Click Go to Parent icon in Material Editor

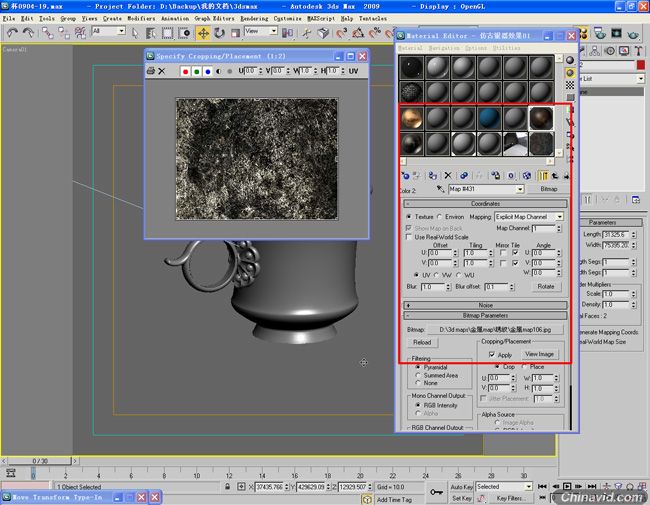click(555, 176)
